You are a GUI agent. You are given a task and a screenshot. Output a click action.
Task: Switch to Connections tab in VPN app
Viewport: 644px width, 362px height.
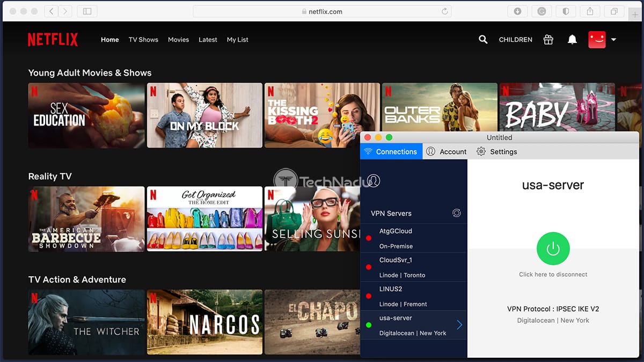click(x=391, y=152)
